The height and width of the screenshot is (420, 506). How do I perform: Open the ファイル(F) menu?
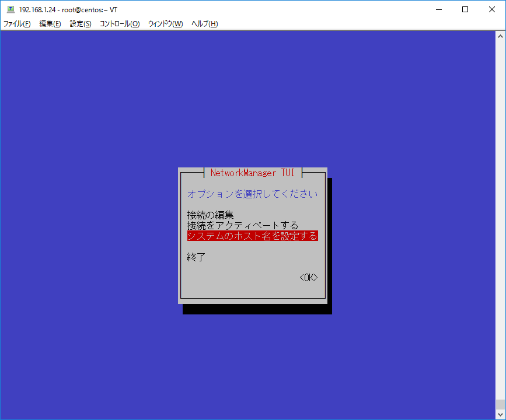17,24
